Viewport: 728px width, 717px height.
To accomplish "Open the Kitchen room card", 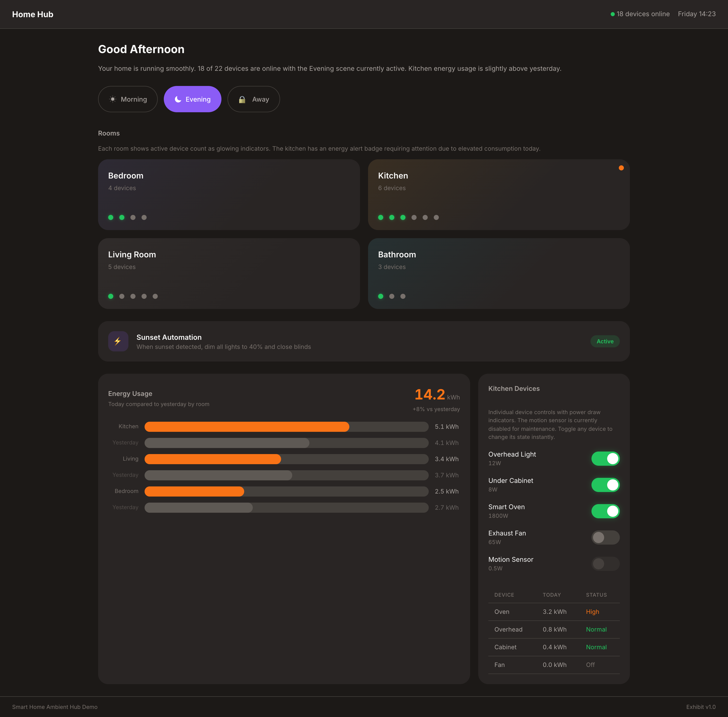I will 498,194.
